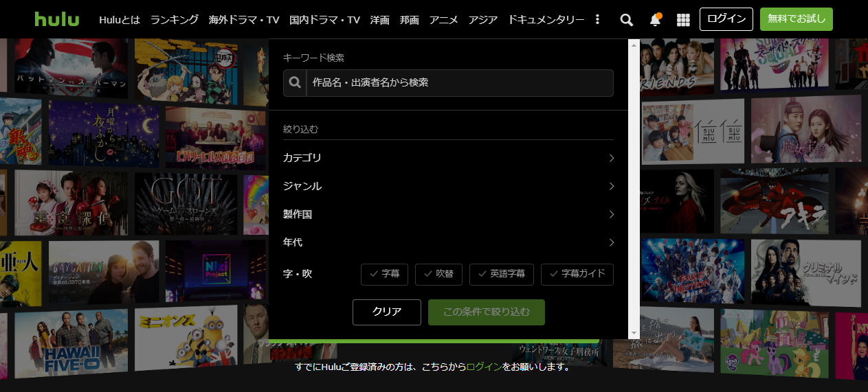Toggle the 吹替 dubbed filter
The image size is (868, 392).
pyautogui.click(x=438, y=274)
